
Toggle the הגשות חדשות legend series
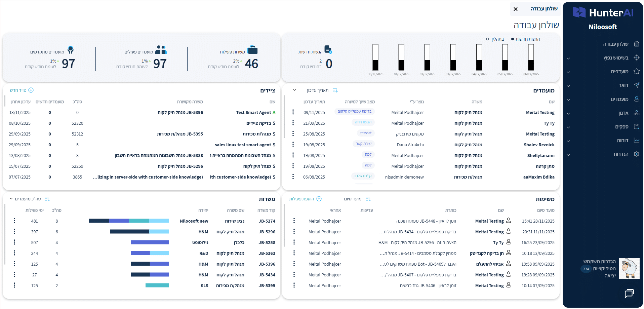point(525,39)
